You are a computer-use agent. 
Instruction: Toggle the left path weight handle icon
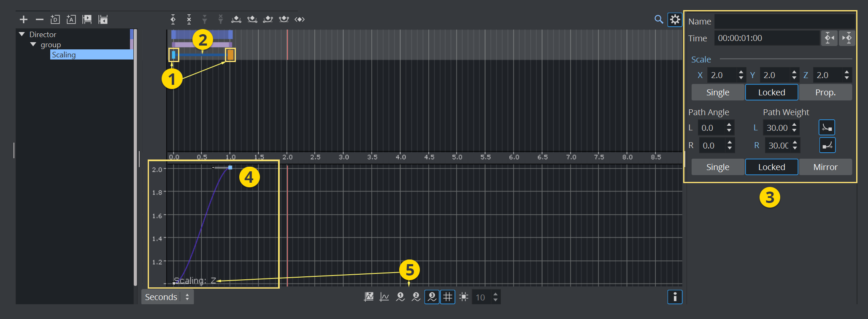coord(827,127)
